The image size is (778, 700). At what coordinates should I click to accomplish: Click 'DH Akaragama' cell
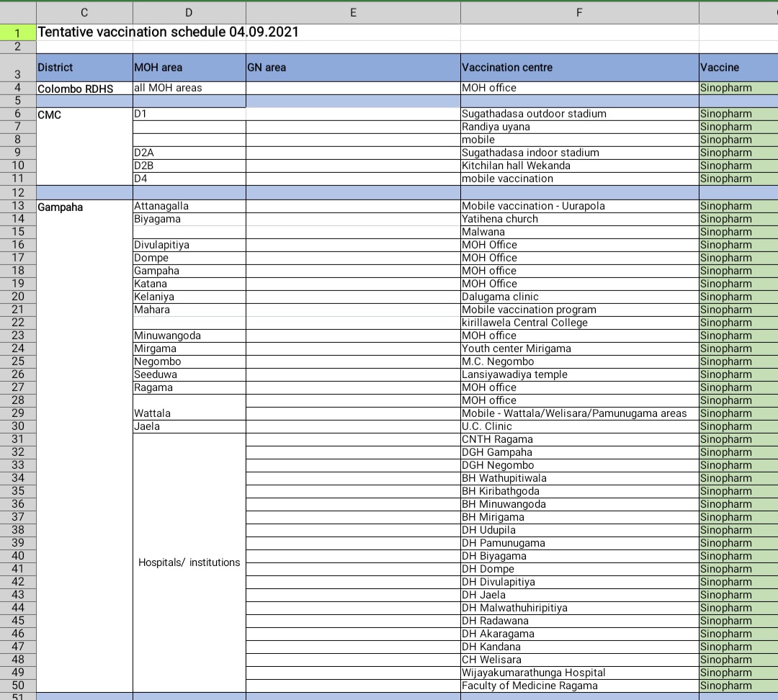[x=579, y=634]
